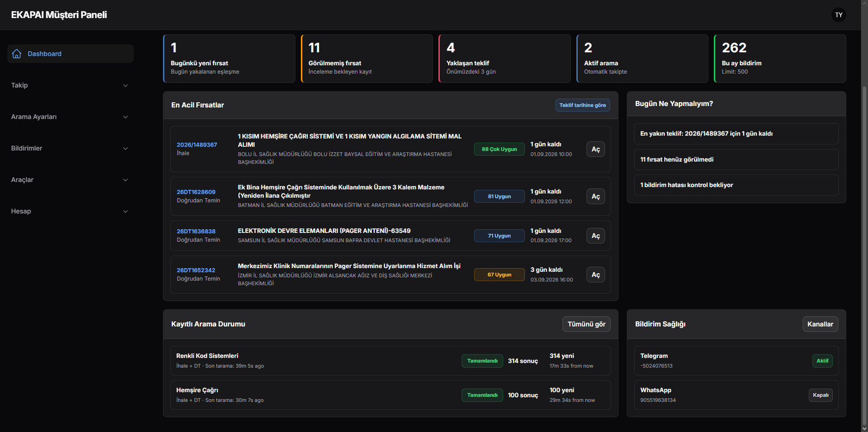Open the Takip menu label
This screenshot has width=868, height=432.
(x=19, y=85)
